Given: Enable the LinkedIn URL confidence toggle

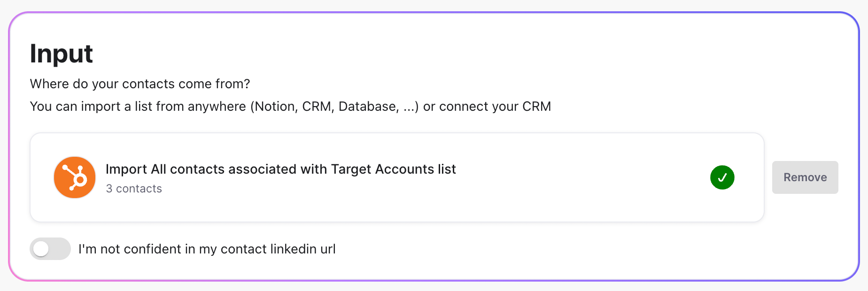Looking at the screenshot, I should pos(50,249).
